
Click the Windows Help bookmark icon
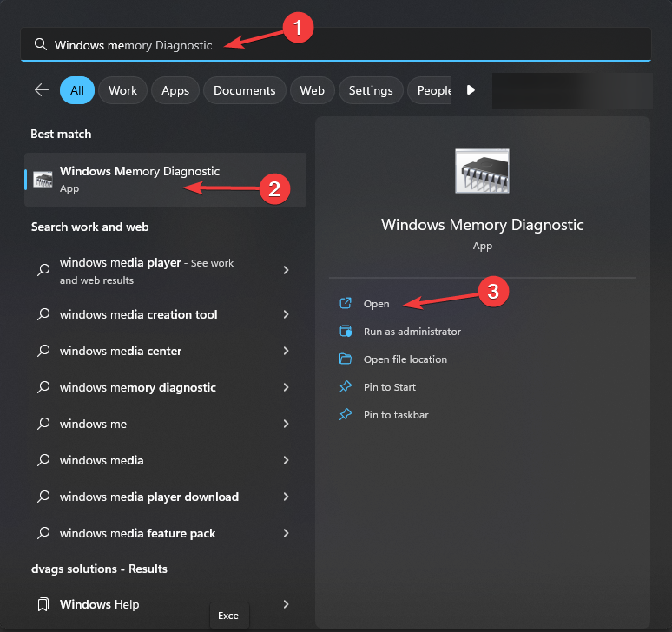[x=43, y=604]
